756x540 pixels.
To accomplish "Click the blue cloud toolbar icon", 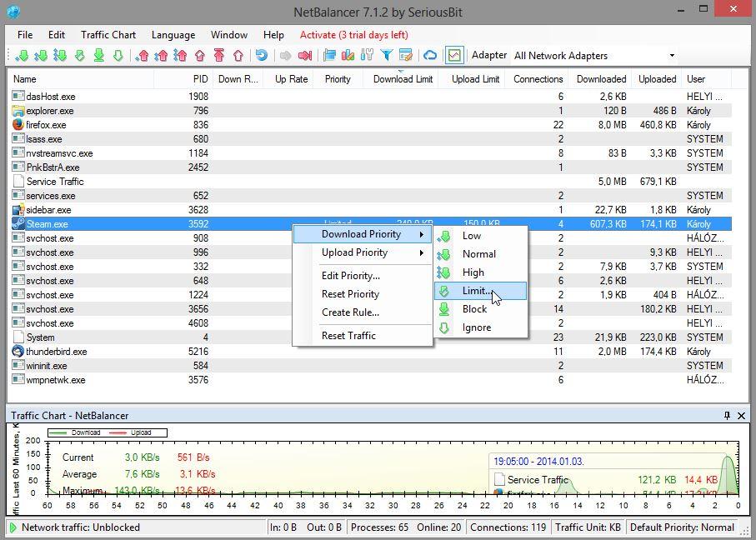I will coord(430,56).
